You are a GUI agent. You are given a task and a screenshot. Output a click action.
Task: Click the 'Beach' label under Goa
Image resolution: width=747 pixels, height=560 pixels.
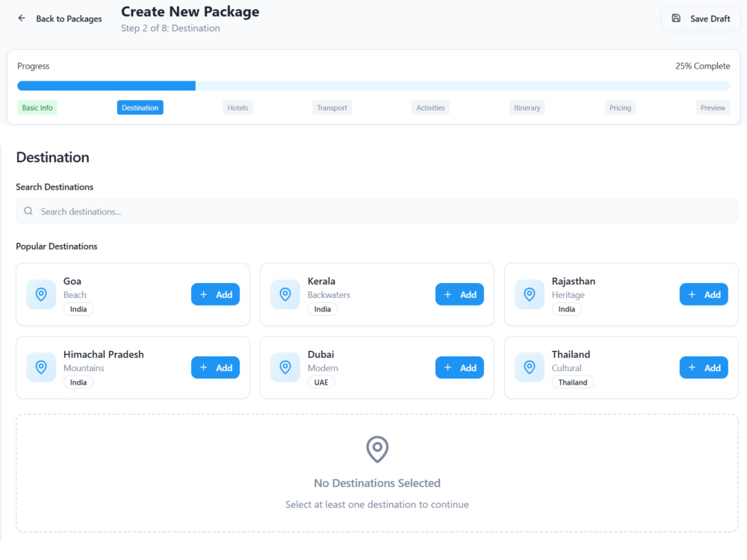75,295
